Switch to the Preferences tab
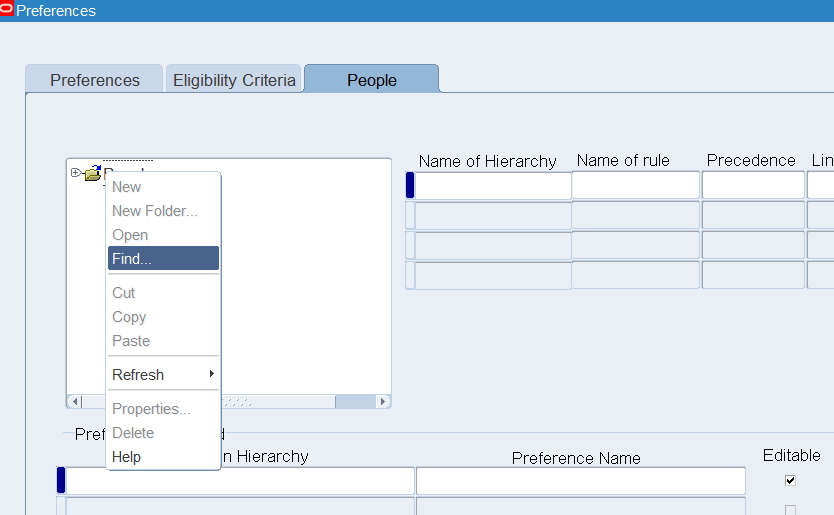834x515 pixels. click(x=94, y=79)
